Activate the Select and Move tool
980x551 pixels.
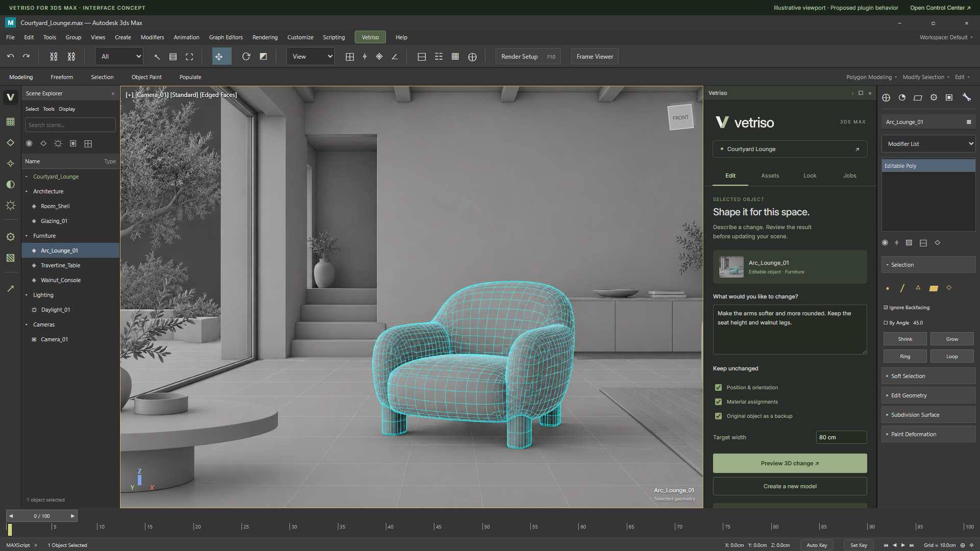click(x=222, y=56)
